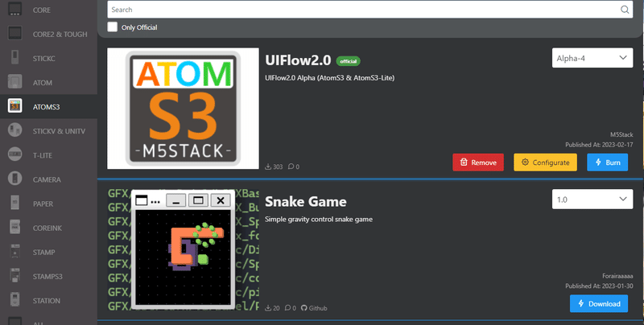Select STICKC category label

(44, 58)
